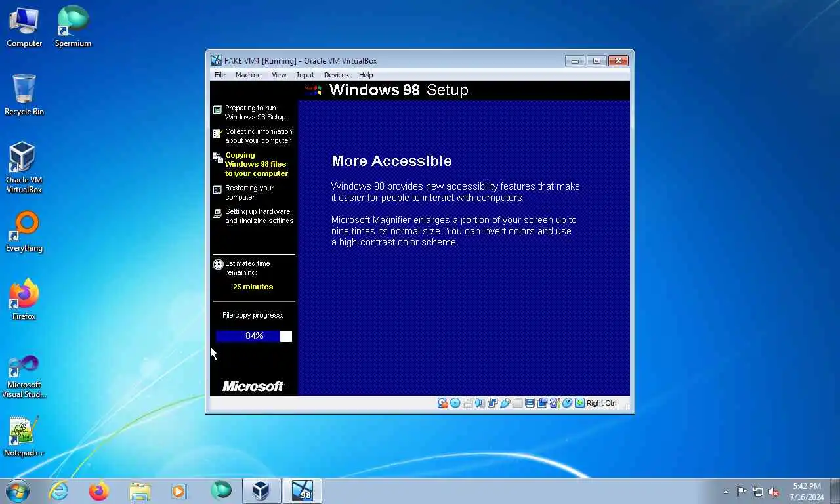Open the View menu
This screenshot has height=504, width=840.
[279, 75]
